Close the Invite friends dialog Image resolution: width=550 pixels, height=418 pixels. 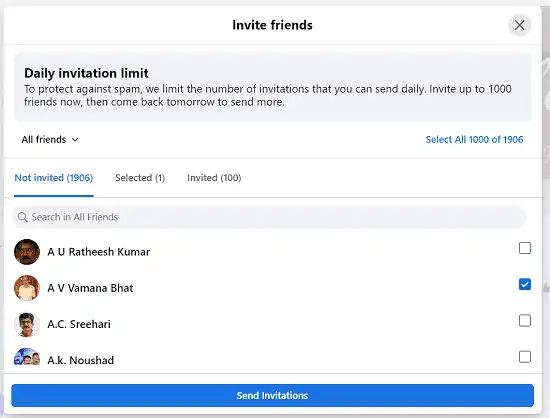pyautogui.click(x=519, y=25)
